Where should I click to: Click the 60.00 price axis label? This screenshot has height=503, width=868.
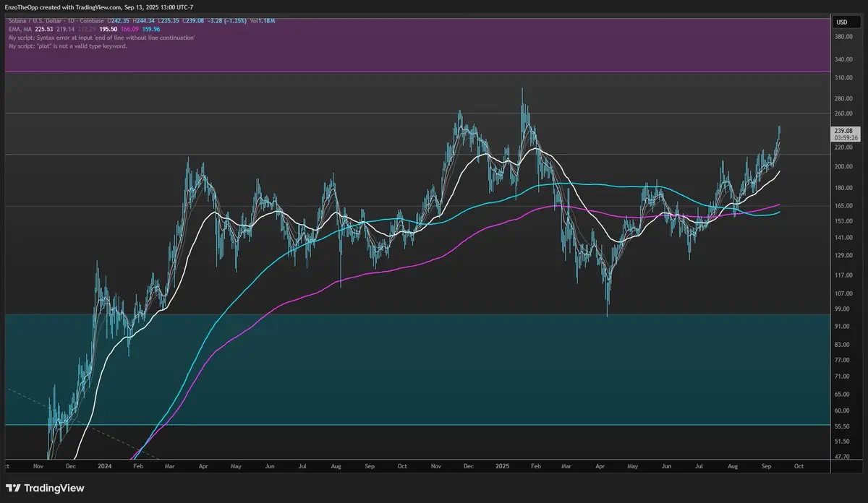(x=842, y=410)
